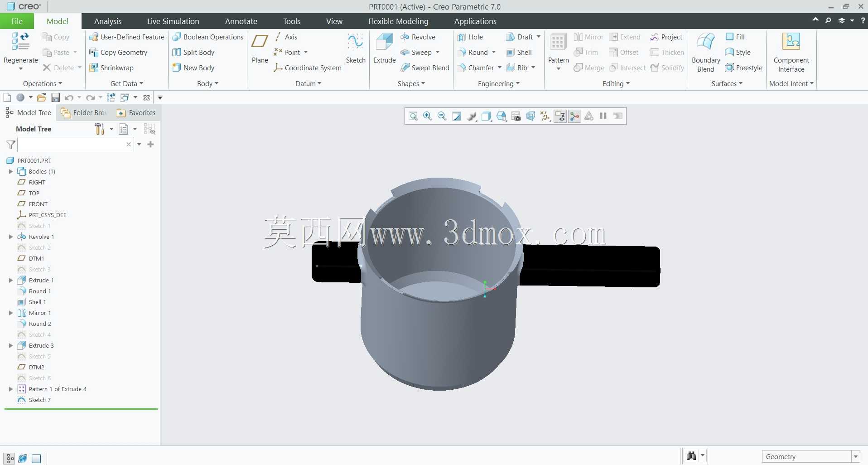This screenshot has height=465, width=868.
Task: Click the Shrinkwrap button
Action: (x=111, y=68)
